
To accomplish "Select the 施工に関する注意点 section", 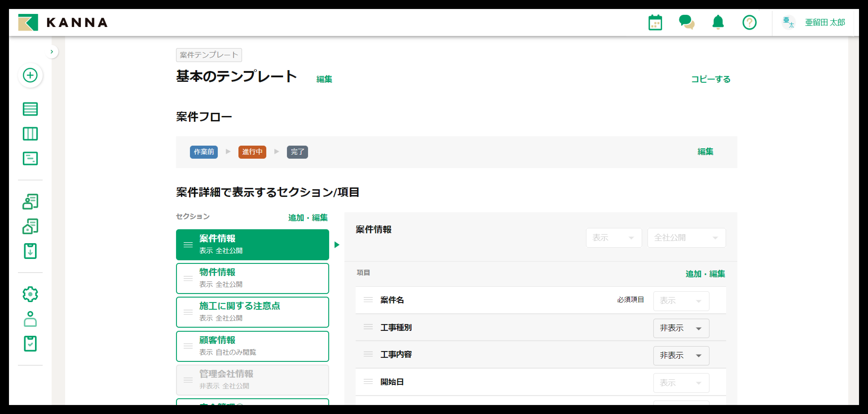I will [x=252, y=312].
